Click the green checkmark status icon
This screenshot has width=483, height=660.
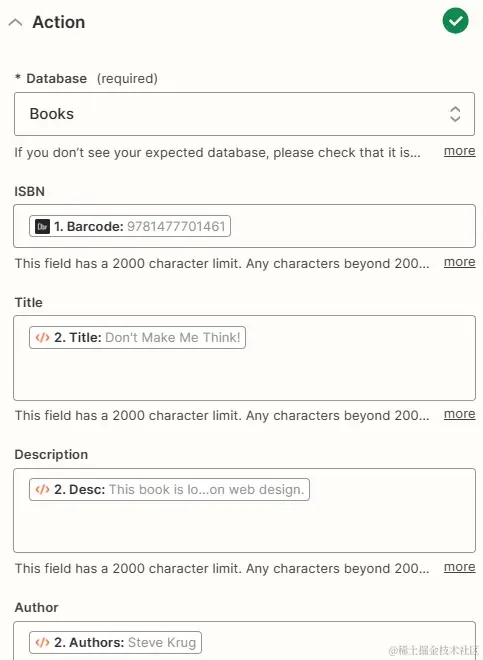[x=455, y=20]
